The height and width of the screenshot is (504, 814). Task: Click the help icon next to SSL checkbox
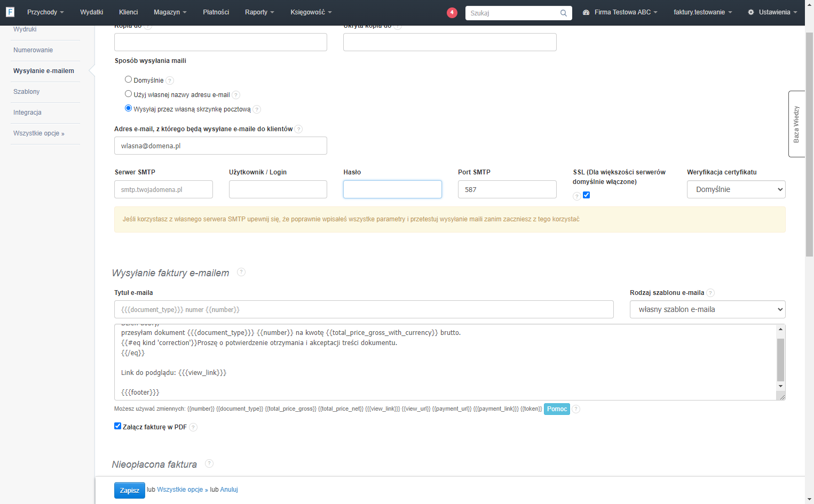tap(577, 196)
